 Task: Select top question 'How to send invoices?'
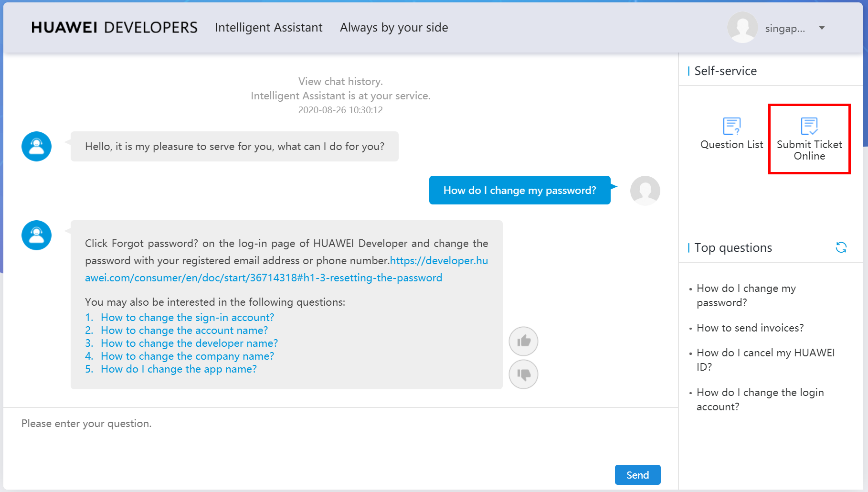[x=750, y=328]
